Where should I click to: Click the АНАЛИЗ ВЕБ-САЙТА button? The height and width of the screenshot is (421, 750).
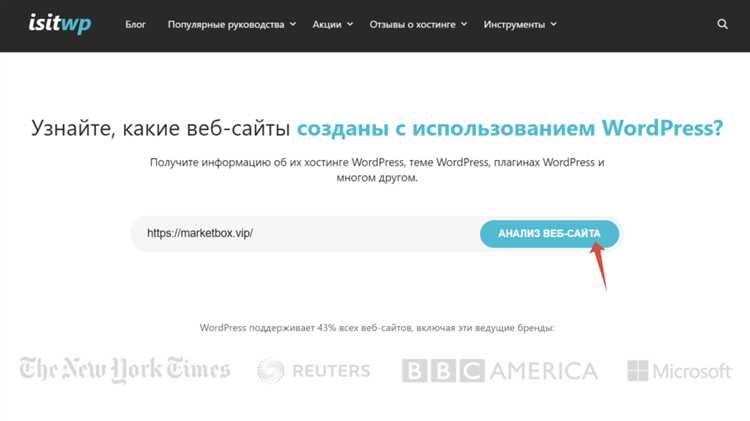(549, 233)
